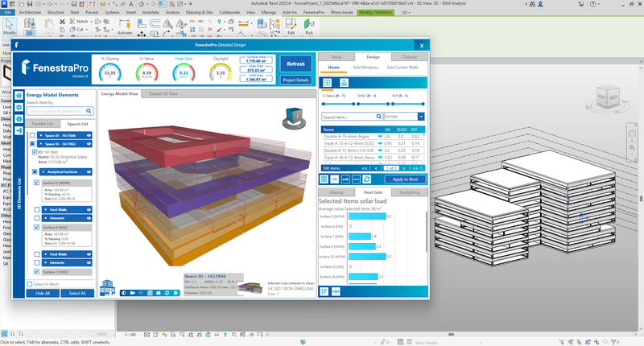Open the Home icon in FenestraPro sidebar
Screen dimensions: 644x346
click(x=19, y=96)
